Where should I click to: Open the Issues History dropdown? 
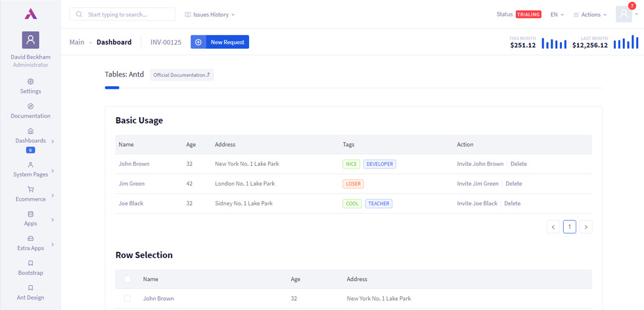coord(210,14)
